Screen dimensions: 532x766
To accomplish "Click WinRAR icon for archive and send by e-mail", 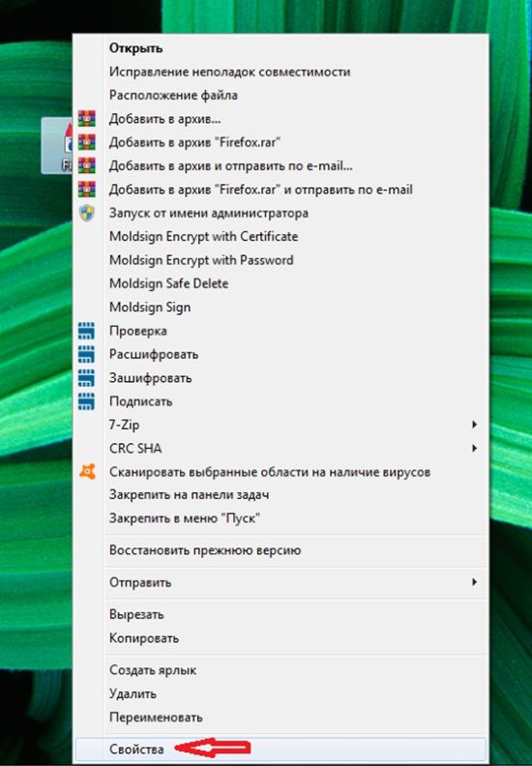I will coord(86,165).
